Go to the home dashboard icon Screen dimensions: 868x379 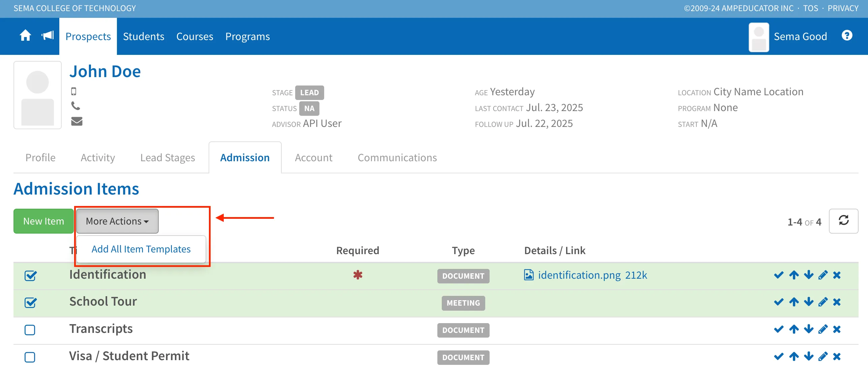click(25, 36)
